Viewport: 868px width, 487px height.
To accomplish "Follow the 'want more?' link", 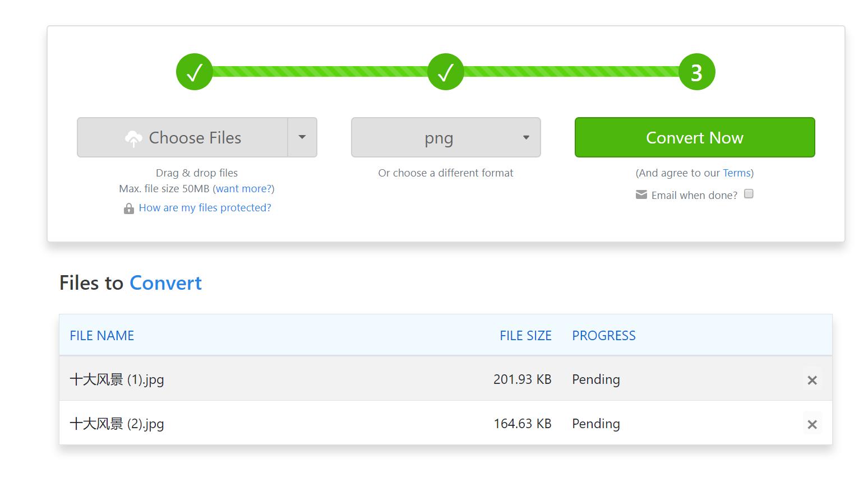I will (x=243, y=188).
